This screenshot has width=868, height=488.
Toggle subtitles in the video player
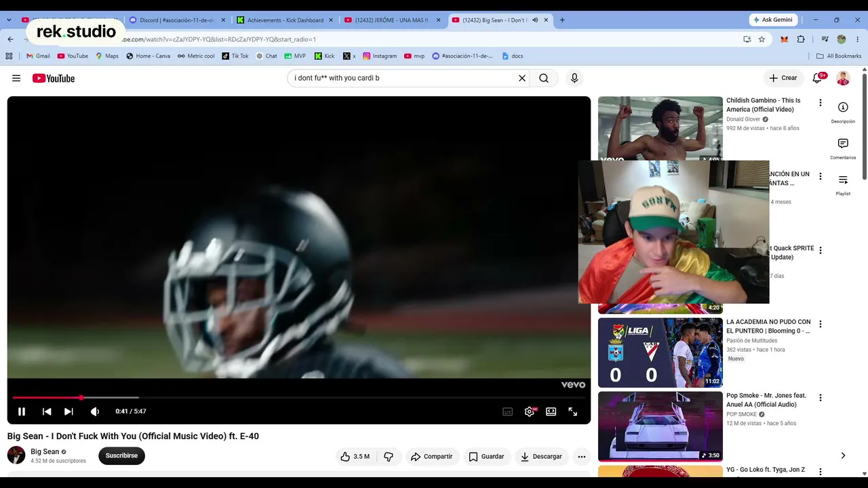click(507, 411)
